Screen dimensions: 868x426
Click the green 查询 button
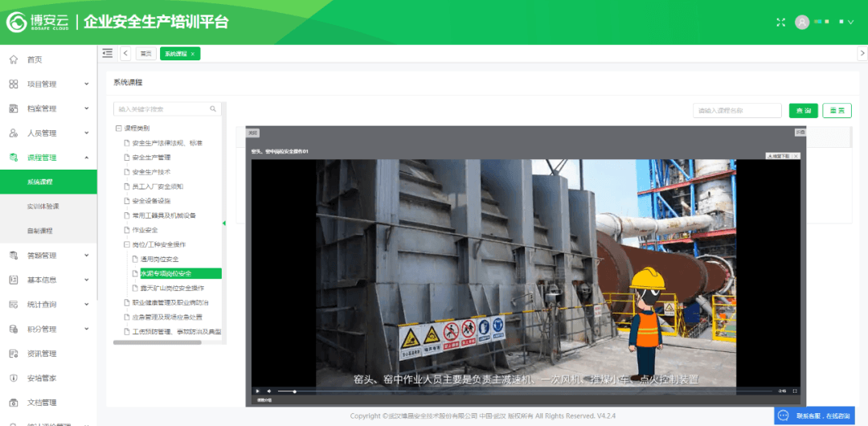[803, 111]
